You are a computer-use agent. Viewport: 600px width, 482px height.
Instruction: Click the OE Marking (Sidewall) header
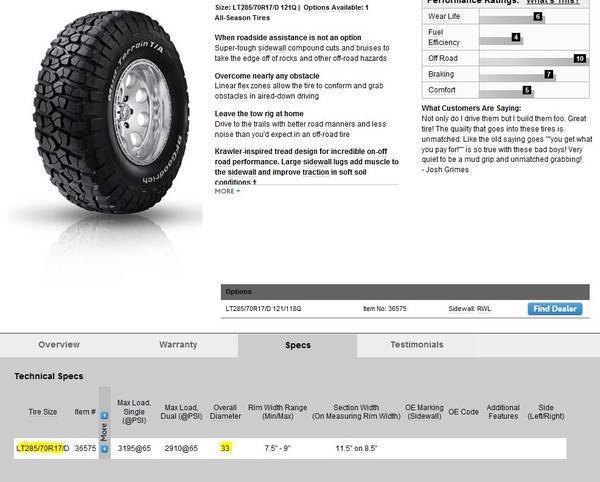tap(424, 412)
